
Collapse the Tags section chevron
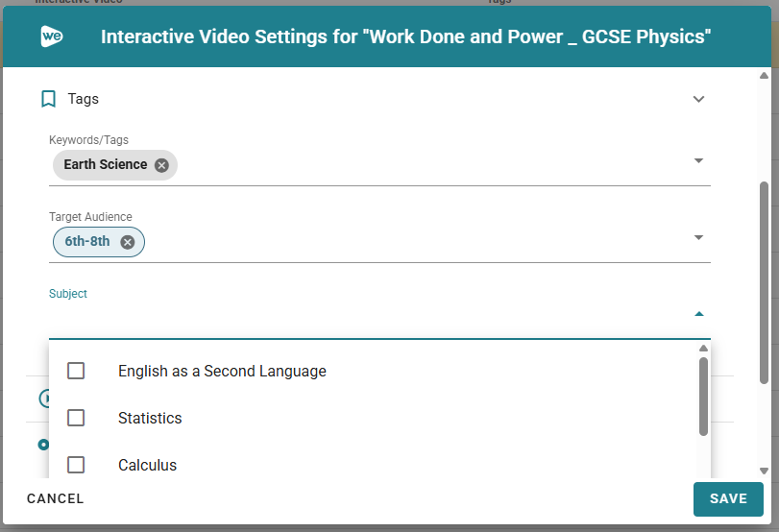(698, 99)
